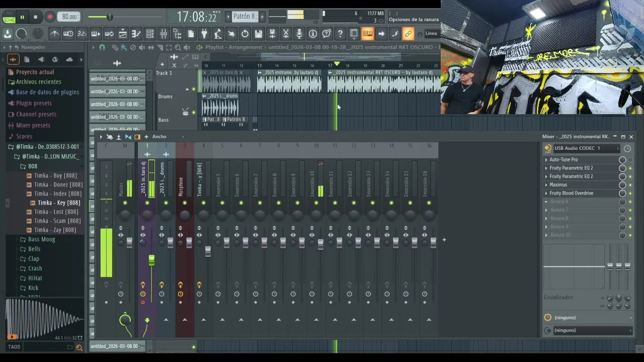644x362 pixels.
Task: Toggle the typing keyboard to piano icon
Action: (367, 34)
